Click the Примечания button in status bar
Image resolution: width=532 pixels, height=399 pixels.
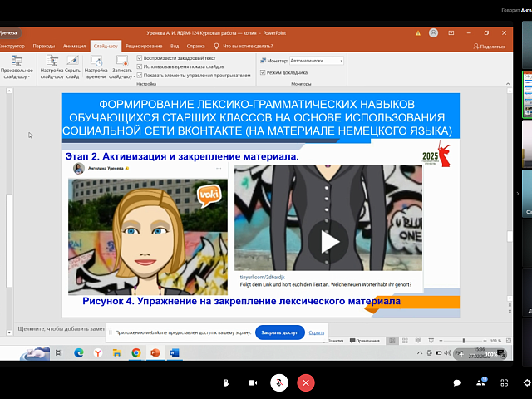[x=365, y=341]
